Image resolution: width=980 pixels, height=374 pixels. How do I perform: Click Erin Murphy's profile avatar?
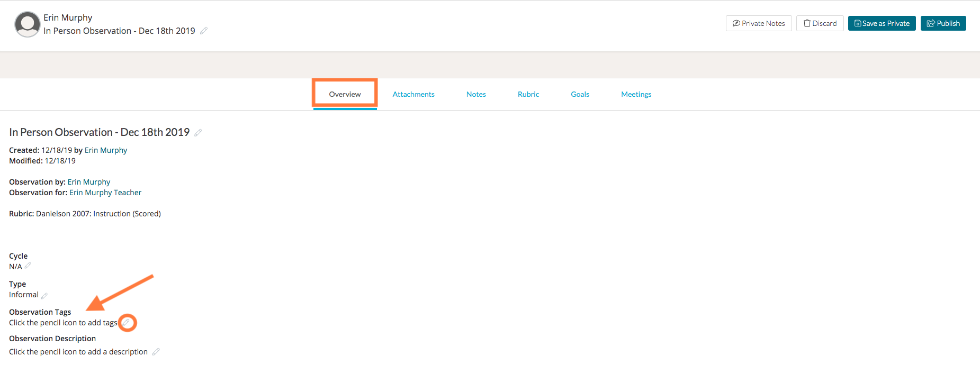tap(28, 24)
